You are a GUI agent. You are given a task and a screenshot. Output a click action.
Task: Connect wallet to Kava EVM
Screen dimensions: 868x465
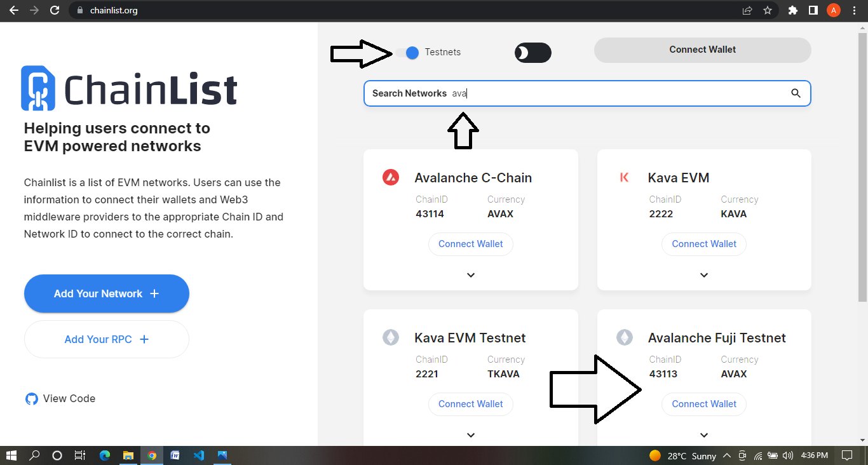point(704,244)
